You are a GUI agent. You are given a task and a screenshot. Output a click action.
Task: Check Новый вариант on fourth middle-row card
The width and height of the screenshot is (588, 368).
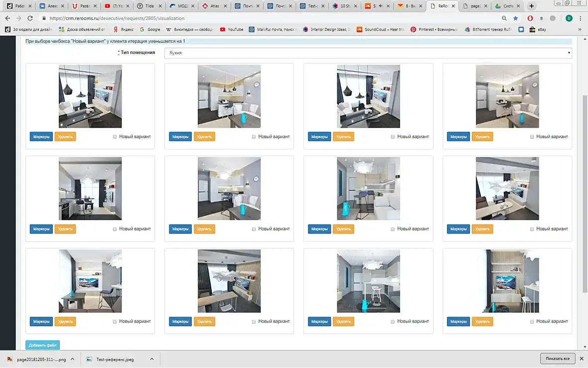532,229
